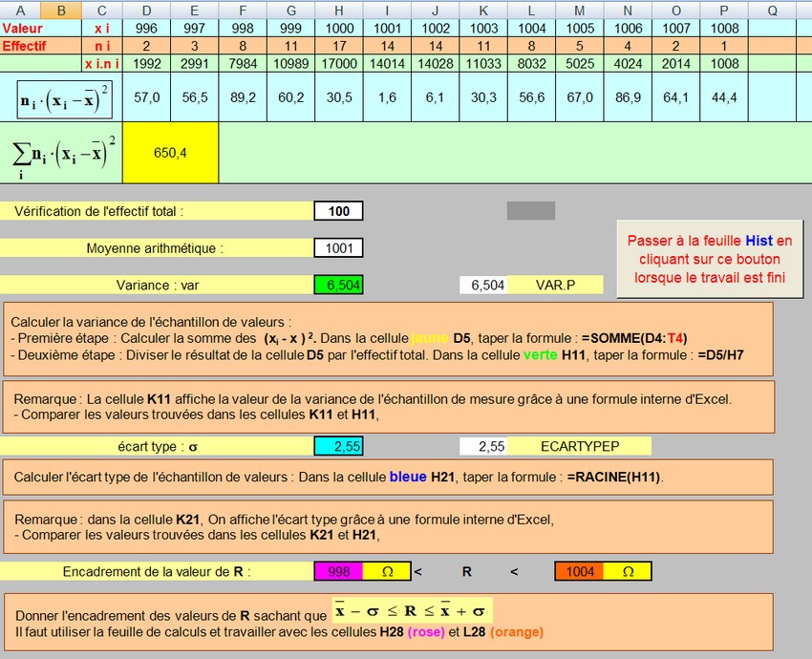
Task: Select the yellow sum cell showing 650,4
Action: (x=170, y=152)
